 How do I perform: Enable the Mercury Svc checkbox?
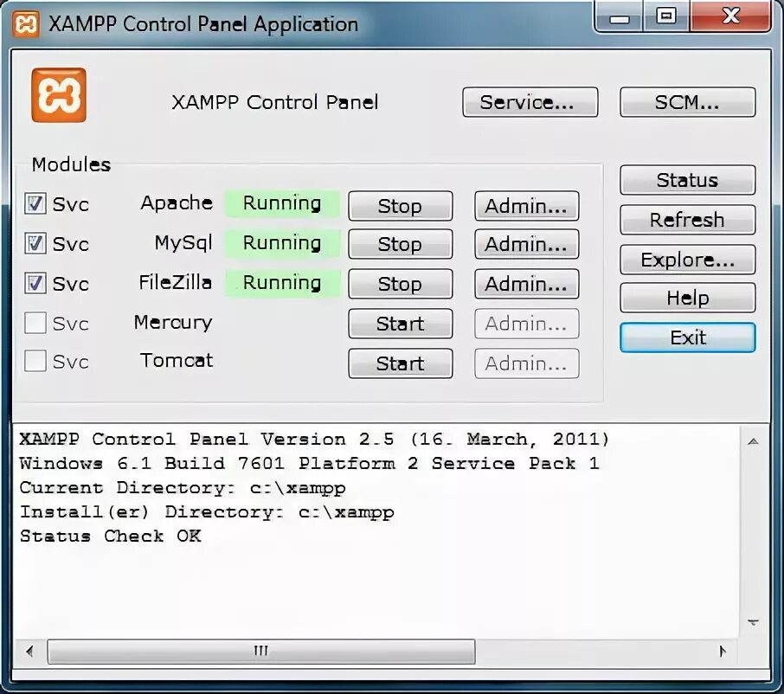tap(35, 323)
